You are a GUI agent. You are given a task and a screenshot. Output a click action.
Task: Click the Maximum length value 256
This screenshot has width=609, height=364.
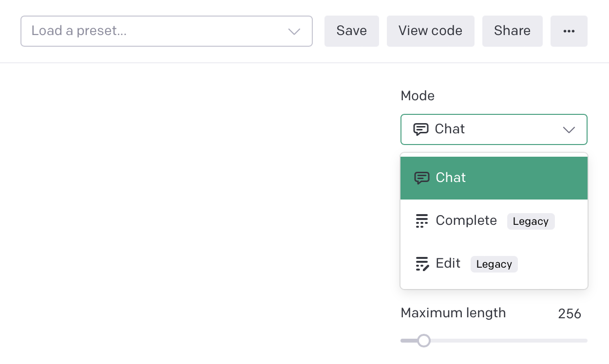[570, 314]
